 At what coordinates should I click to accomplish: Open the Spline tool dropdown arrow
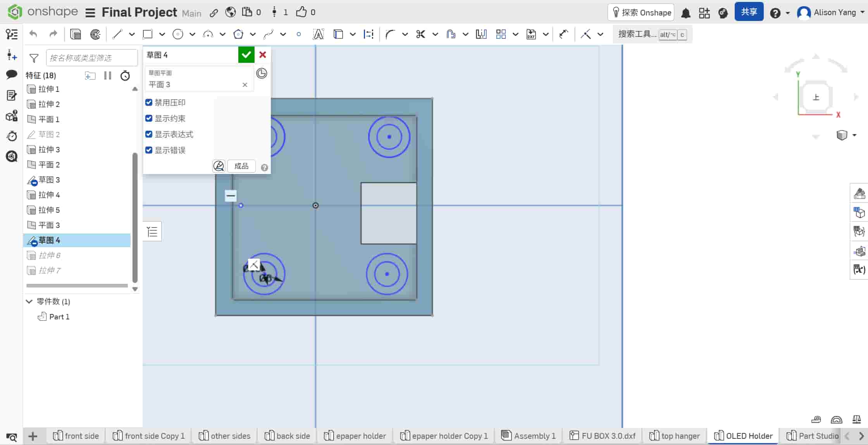[283, 34]
